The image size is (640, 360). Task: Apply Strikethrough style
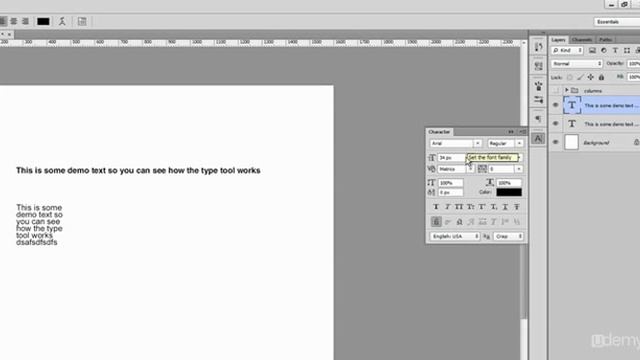517,207
